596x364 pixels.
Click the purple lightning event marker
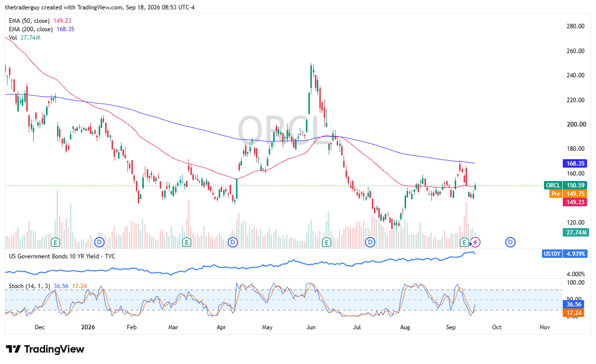click(x=476, y=242)
